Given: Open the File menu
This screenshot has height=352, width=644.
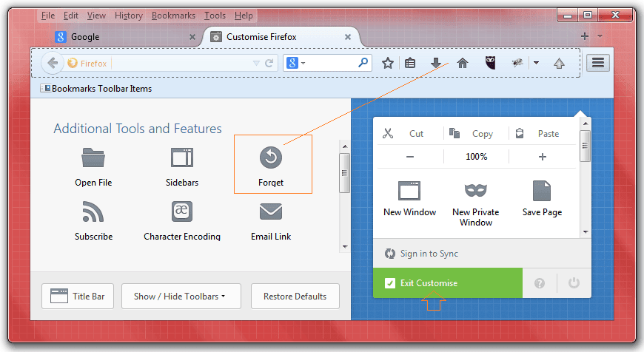Looking at the screenshot, I should pos(48,16).
